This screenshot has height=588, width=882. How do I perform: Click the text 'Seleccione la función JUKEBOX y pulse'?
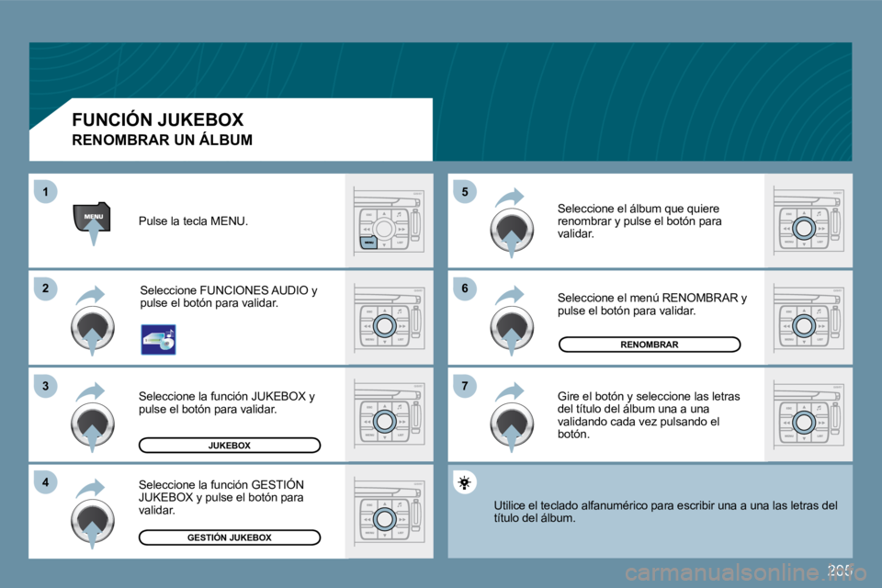(227, 403)
